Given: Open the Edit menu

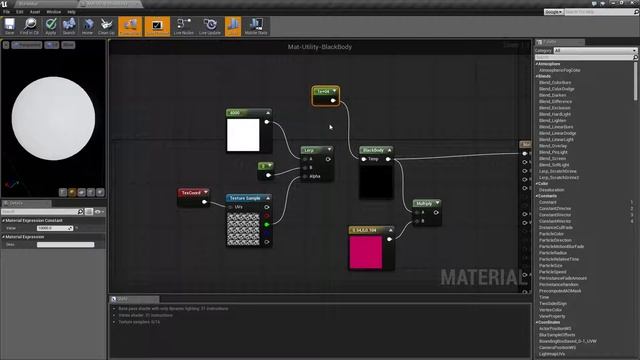Looking at the screenshot, I should [x=20, y=12].
